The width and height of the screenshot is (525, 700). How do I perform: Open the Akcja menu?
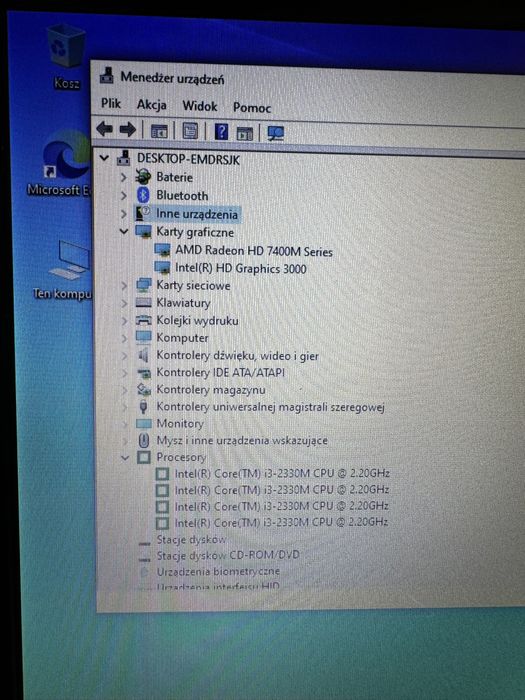(x=151, y=105)
